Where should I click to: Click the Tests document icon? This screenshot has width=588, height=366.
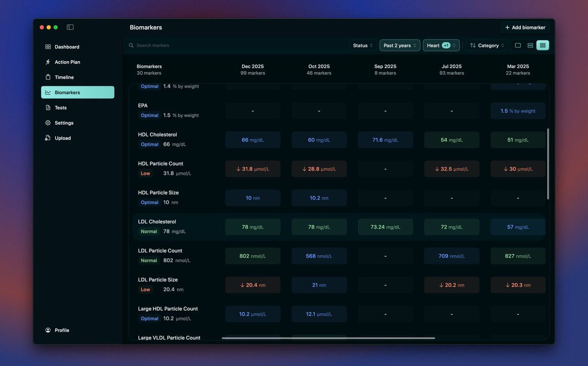(x=48, y=108)
